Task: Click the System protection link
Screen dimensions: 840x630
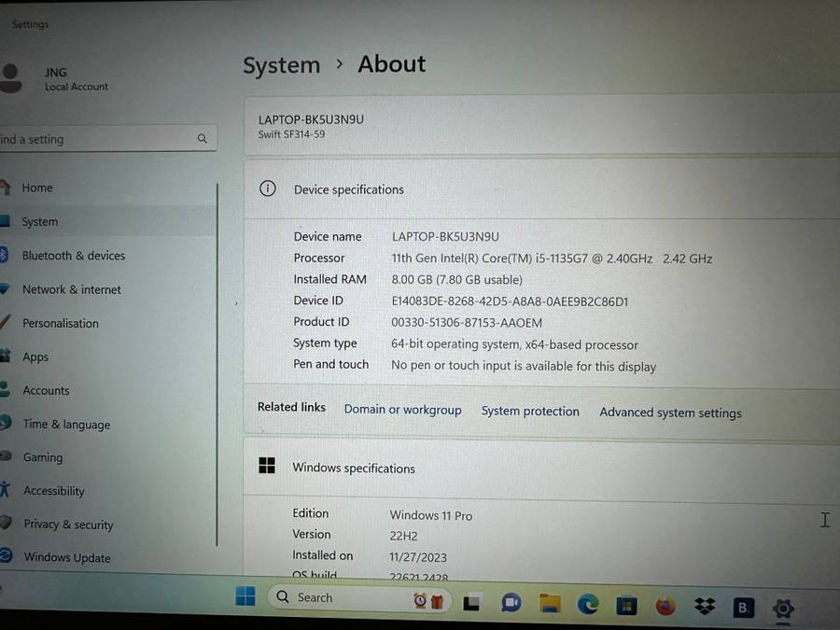Action: pos(530,411)
